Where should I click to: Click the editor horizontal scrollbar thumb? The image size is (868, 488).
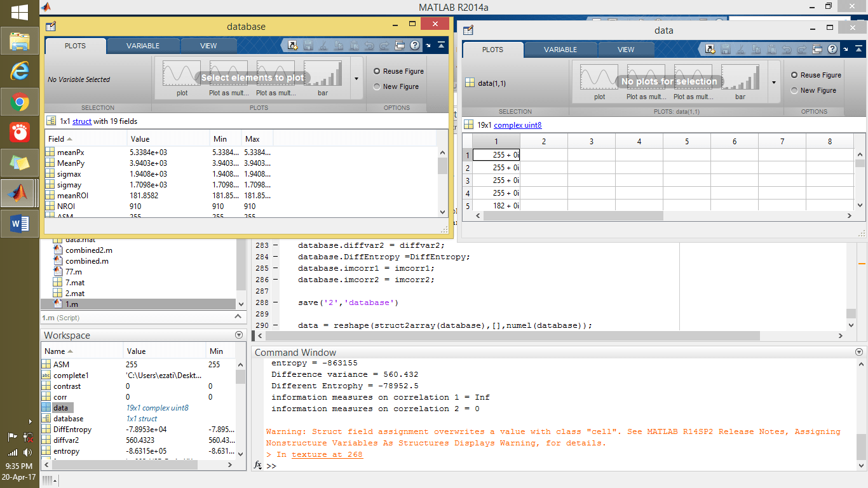513,336
